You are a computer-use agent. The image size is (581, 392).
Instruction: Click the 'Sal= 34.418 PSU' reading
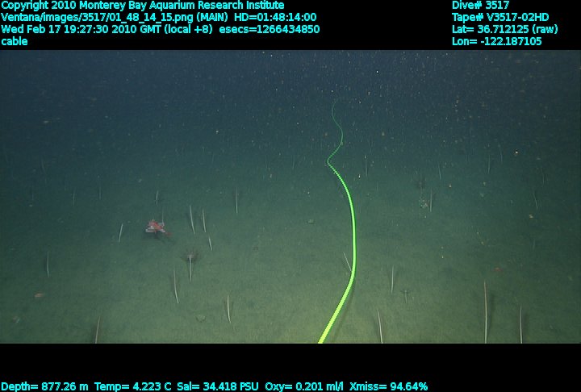[x=218, y=387]
